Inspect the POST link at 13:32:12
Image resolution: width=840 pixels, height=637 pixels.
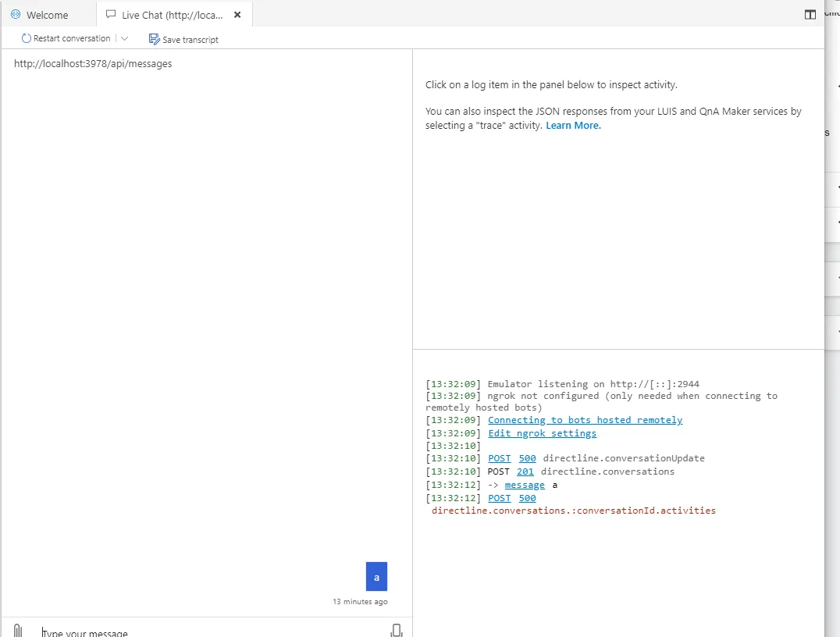pos(500,498)
